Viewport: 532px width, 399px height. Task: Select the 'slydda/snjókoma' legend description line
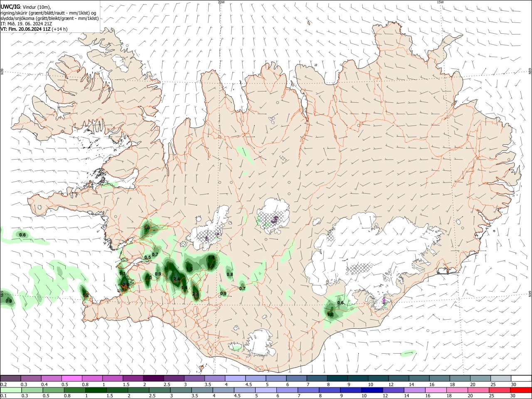pos(49,18)
